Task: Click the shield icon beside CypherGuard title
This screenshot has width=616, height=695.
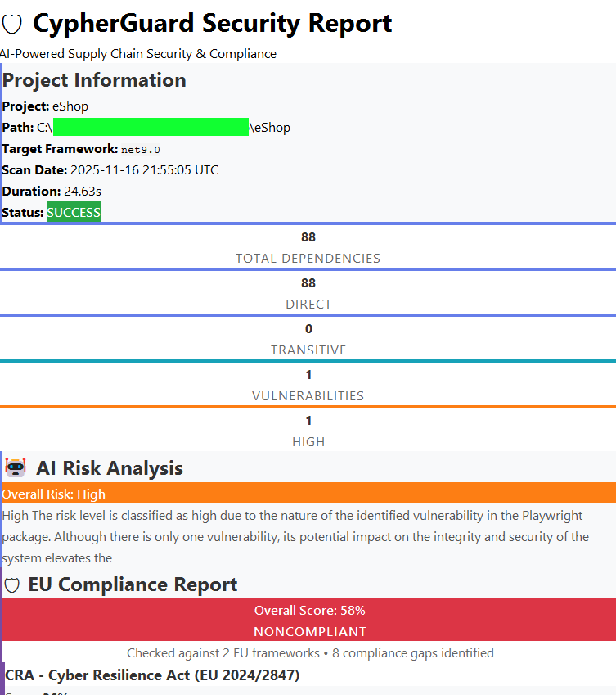Action: pyautogui.click(x=11, y=24)
